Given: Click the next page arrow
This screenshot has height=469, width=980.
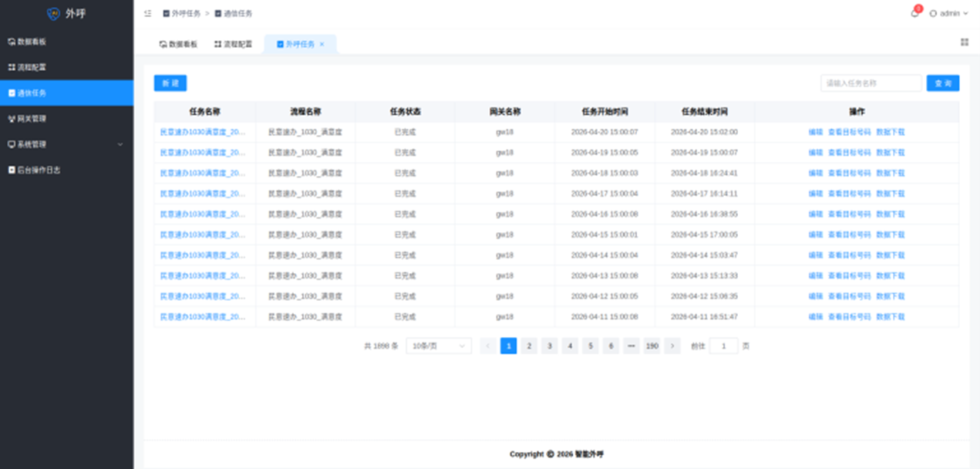Looking at the screenshot, I should [672, 346].
